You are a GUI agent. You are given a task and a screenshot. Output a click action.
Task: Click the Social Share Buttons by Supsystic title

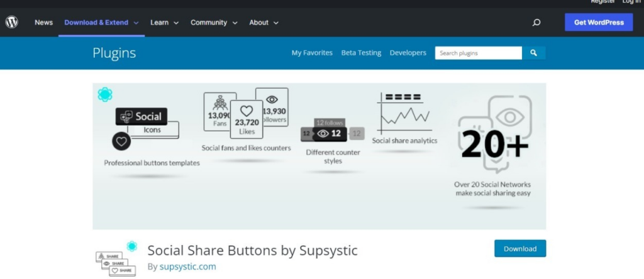point(253,250)
